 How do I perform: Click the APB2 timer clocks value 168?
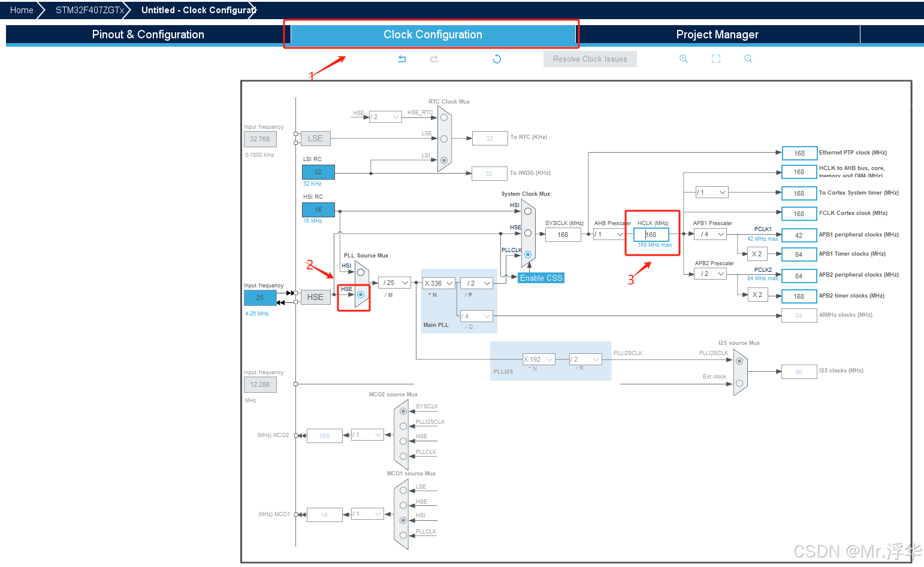(x=799, y=296)
